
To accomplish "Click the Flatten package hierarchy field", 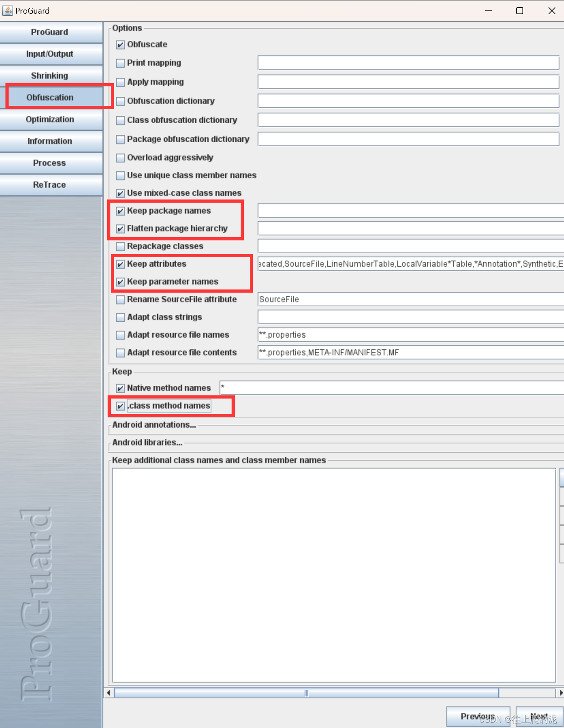I will pos(411,228).
